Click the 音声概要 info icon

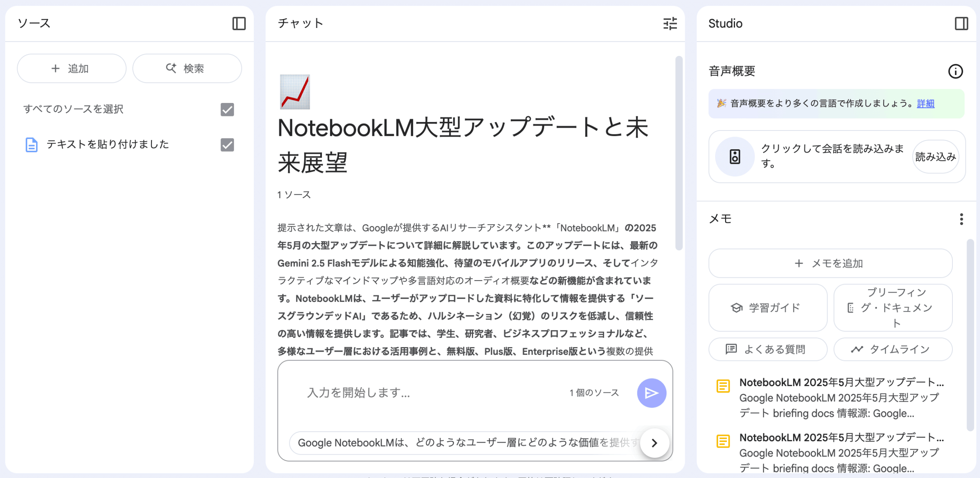(955, 72)
